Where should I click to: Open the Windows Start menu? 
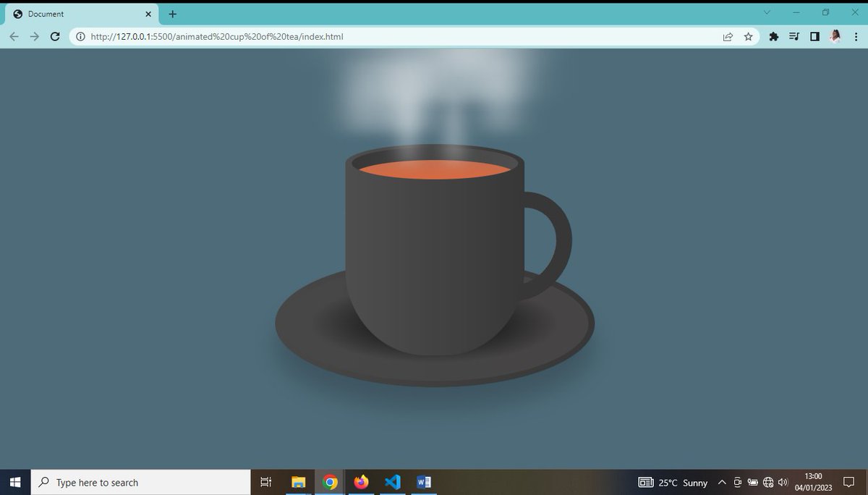[14, 482]
